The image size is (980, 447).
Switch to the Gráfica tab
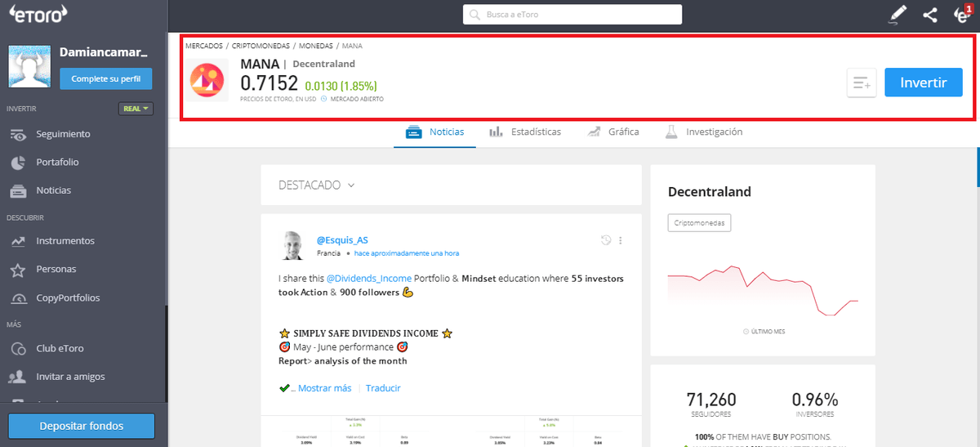613,132
